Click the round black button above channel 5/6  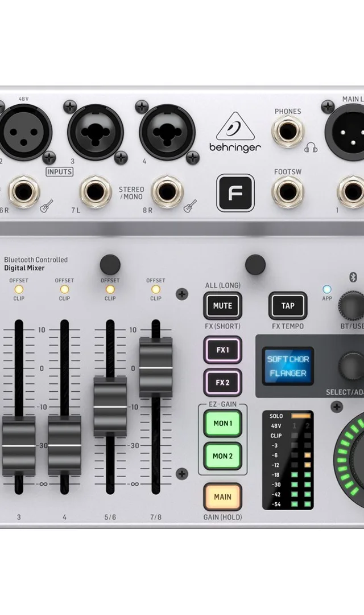[x=110, y=264]
